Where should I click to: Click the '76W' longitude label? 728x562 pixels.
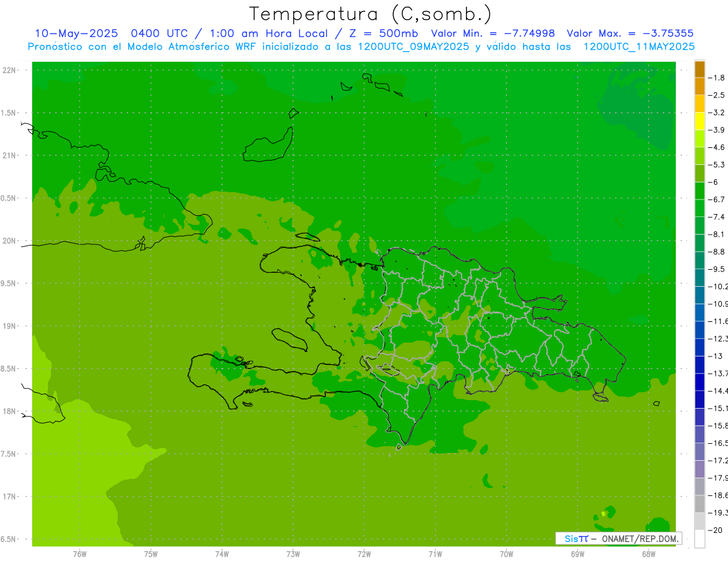coord(79,555)
